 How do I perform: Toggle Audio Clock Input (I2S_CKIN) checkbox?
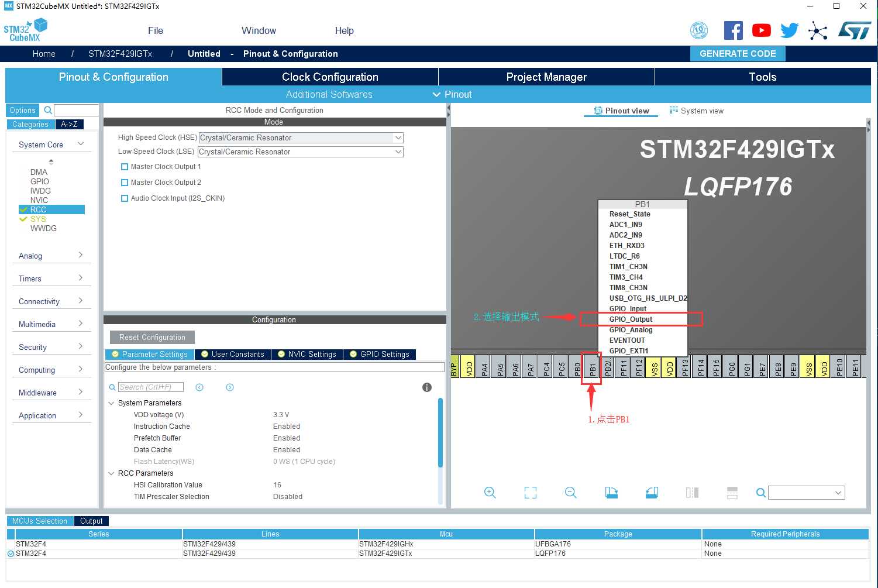(124, 198)
